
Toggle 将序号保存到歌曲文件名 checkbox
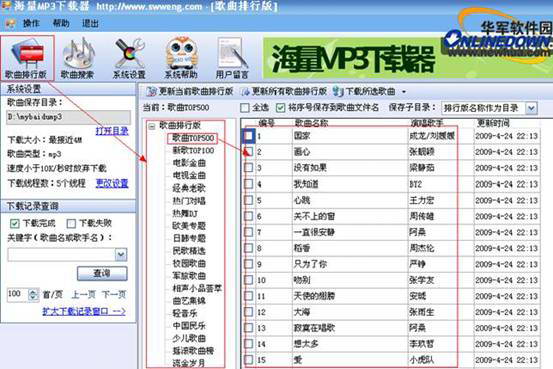(280, 108)
